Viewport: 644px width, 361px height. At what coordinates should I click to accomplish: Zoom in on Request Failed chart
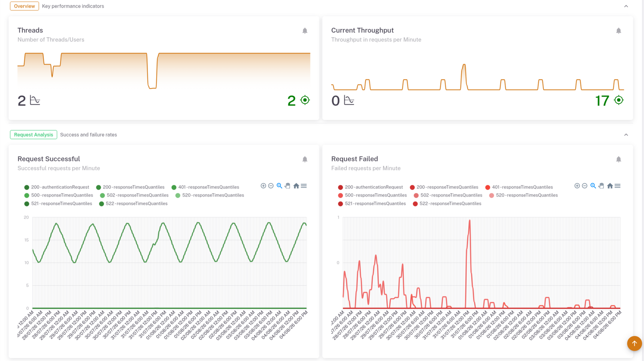[x=577, y=186]
